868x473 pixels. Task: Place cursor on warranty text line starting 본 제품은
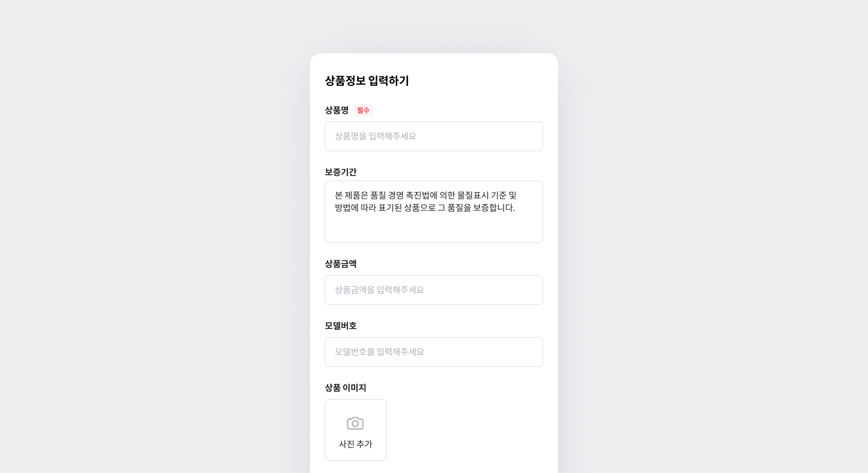426,195
